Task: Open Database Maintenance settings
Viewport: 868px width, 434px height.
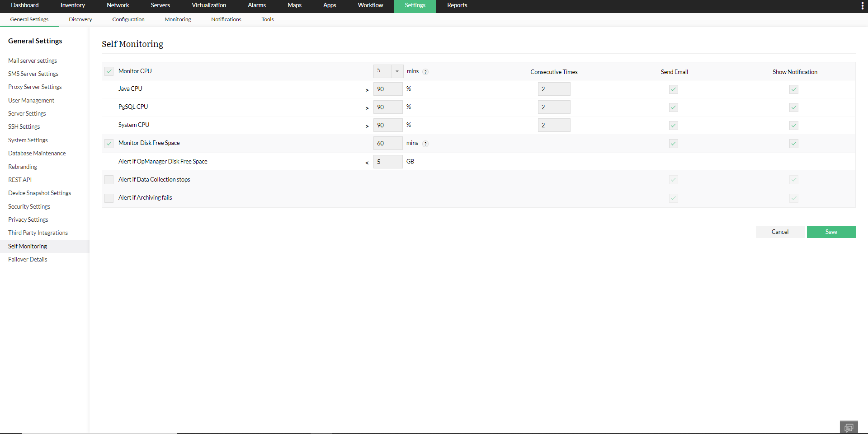Action: click(37, 153)
